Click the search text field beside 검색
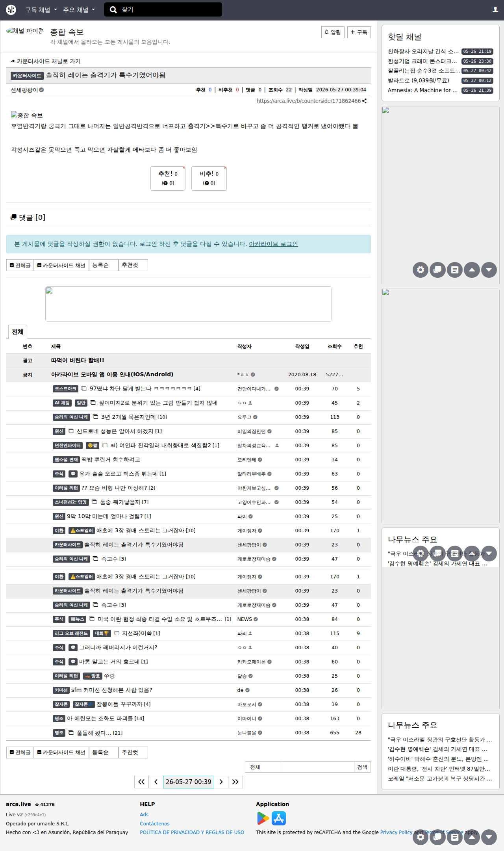Viewport: 504px width, 851px height. (317, 767)
